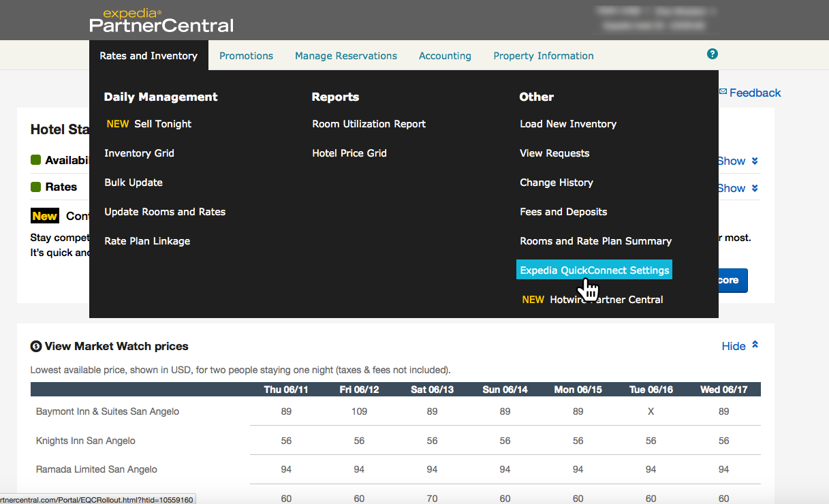Image resolution: width=829 pixels, height=504 pixels.
Task: Open Hotwire Partner Central link
Action: [606, 300]
